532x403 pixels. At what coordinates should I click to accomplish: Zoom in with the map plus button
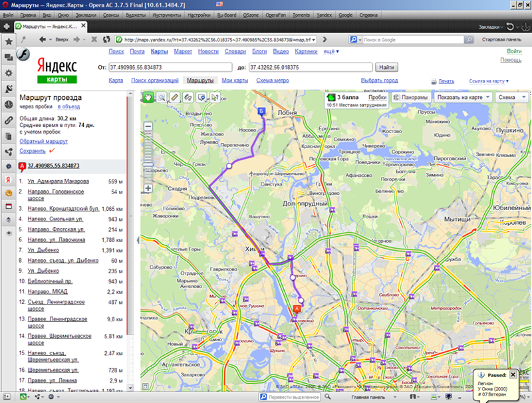click(148, 188)
